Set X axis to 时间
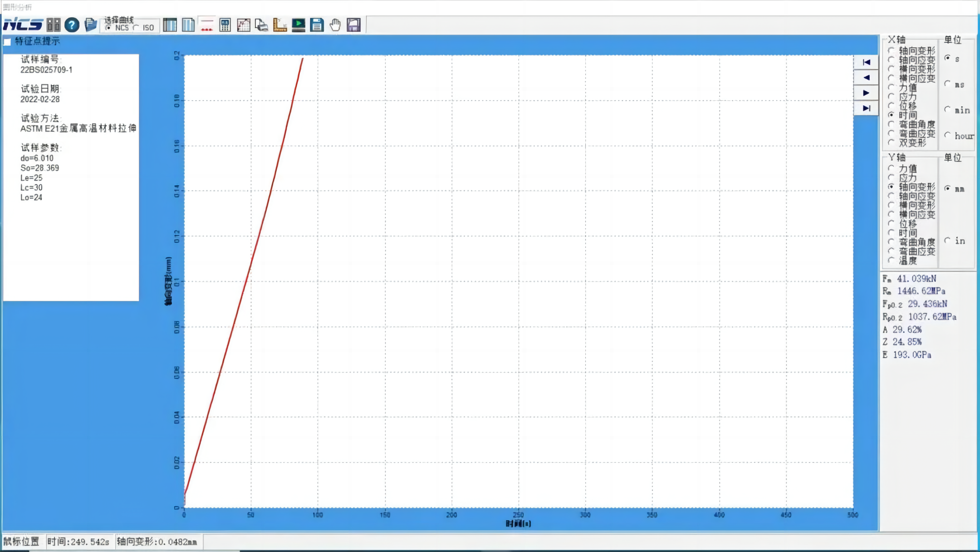Image resolution: width=980 pixels, height=552 pixels. (891, 115)
